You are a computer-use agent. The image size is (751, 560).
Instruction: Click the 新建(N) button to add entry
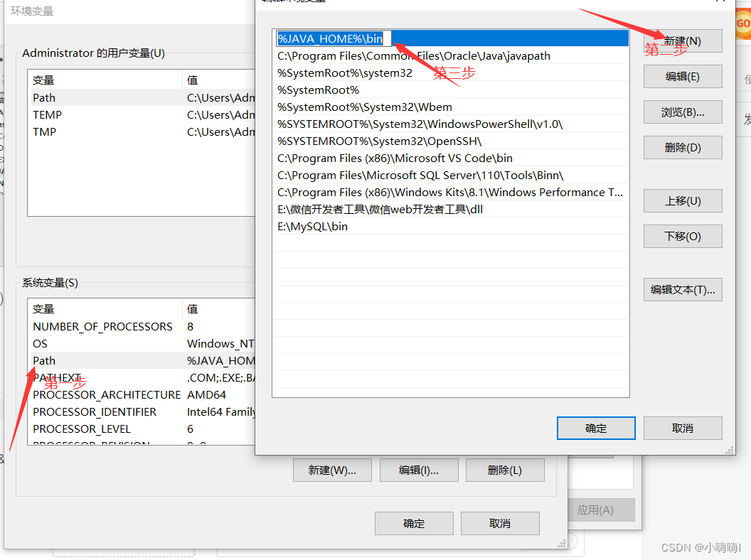pos(682,41)
